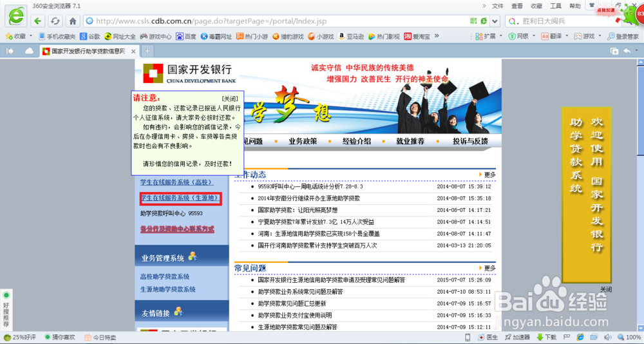644x344 pixels.
Task: Open 学生在线服务系统（高校）link
Action: tap(177, 182)
